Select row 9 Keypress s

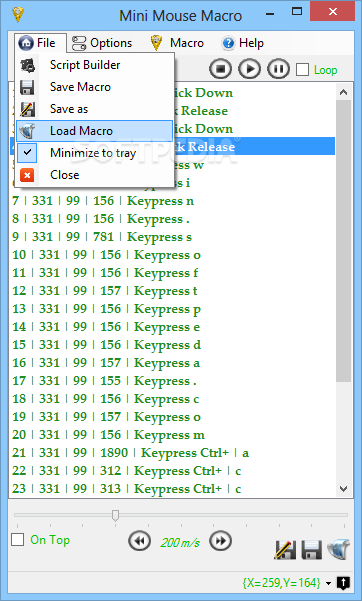click(x=172, y=237)
